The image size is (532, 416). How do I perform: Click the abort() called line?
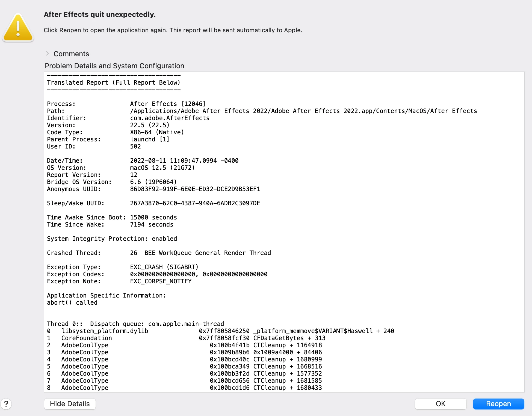(72, 302)
